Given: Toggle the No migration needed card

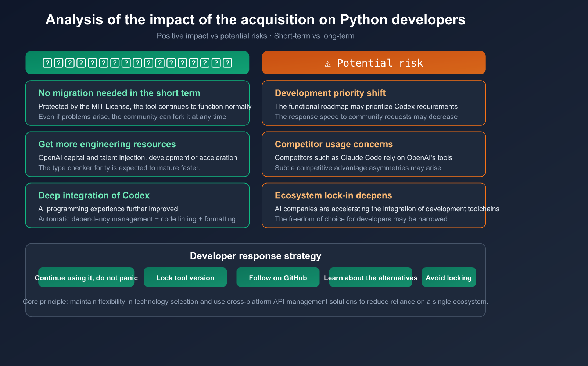Looking at the screenshot, I should click(x=137, y=103).
